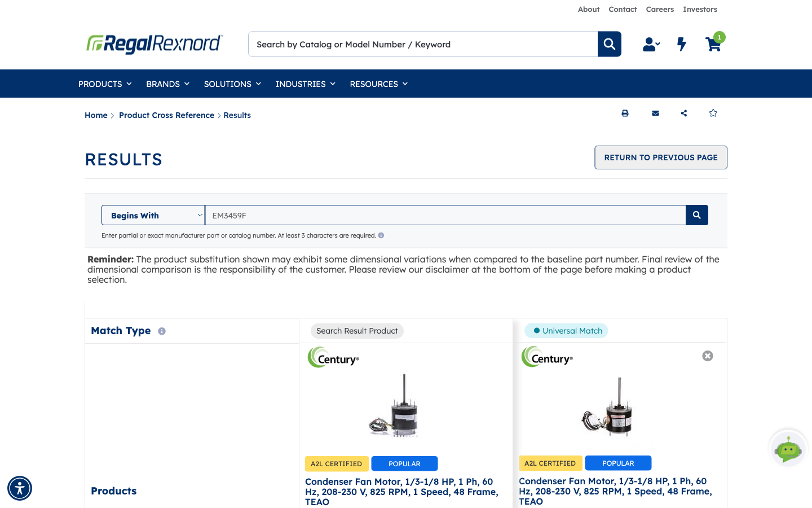Open the About link

pos(589,9)
